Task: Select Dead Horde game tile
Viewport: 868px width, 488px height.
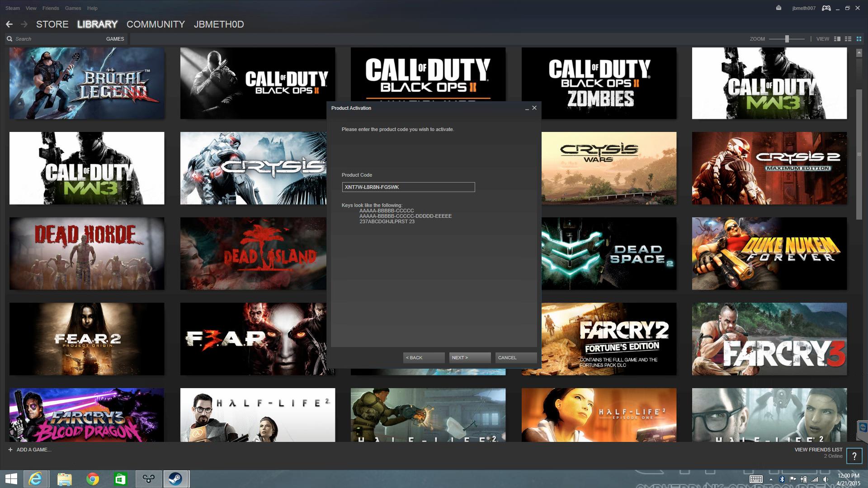Action: coord(87,253)
